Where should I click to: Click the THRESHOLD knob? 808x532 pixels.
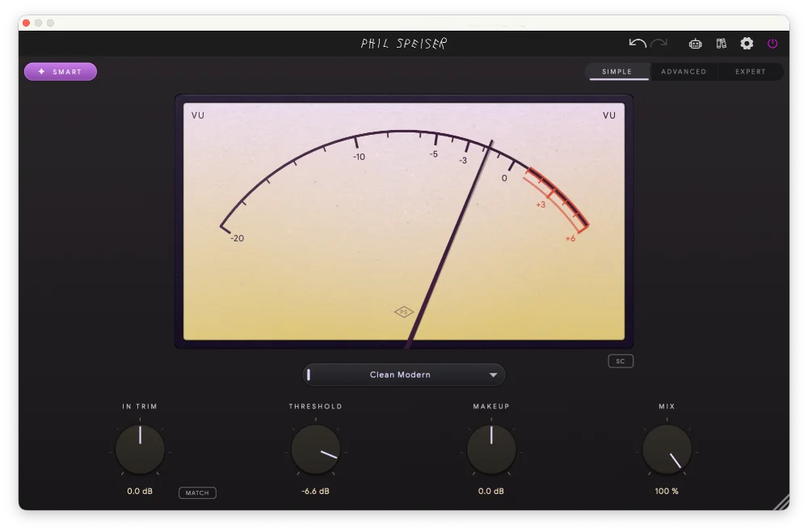click(x=315, y=450)
